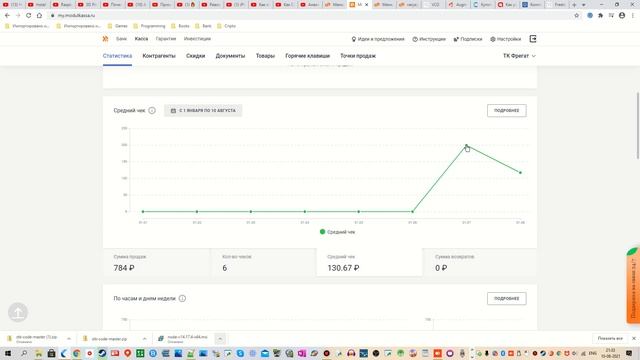Open the browser extensions puzzle icon

tap(600, 16)
